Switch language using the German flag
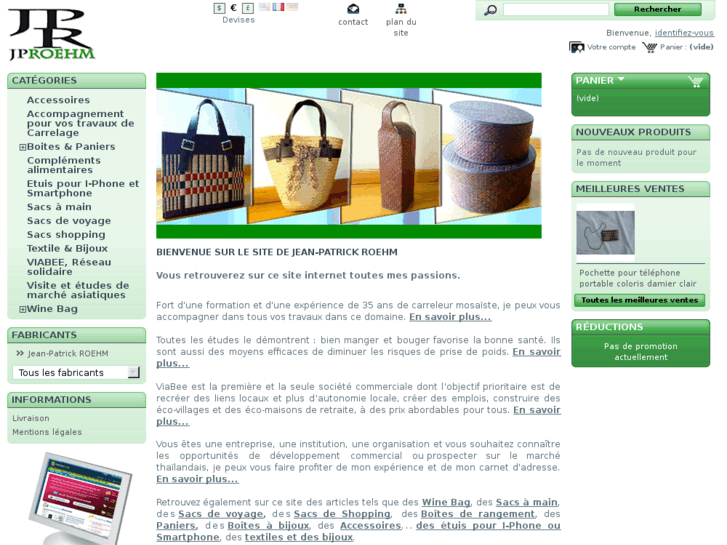The image size is (727, 545). [292, 7]
